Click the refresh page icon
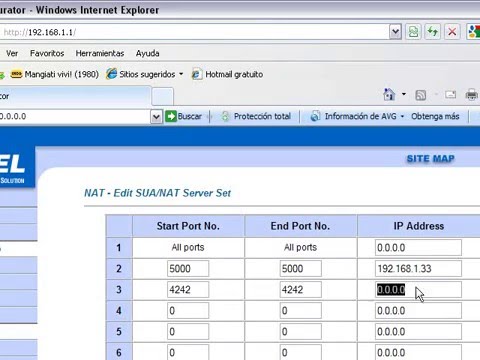This screenshot has width=480, height=360. [x=433, y=32]
